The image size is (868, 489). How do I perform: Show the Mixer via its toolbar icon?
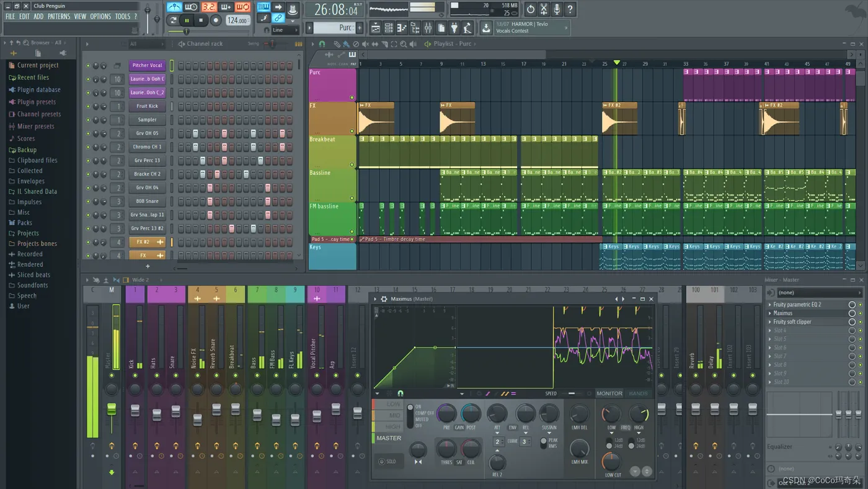click(428, 28)
